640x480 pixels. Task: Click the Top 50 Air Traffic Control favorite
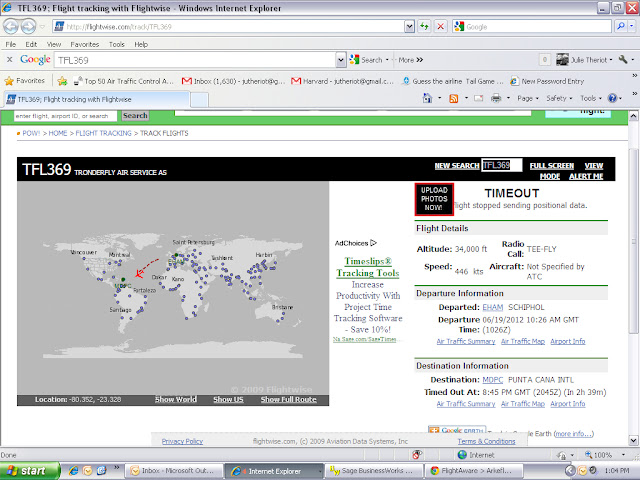(124, 81)
